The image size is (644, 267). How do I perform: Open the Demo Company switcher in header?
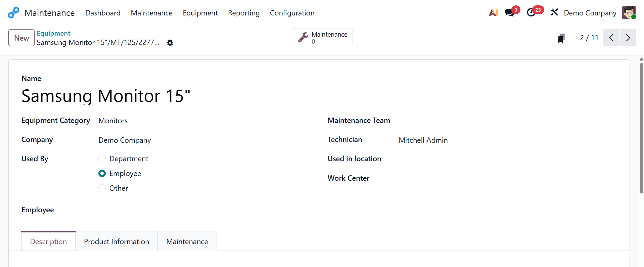590,13
